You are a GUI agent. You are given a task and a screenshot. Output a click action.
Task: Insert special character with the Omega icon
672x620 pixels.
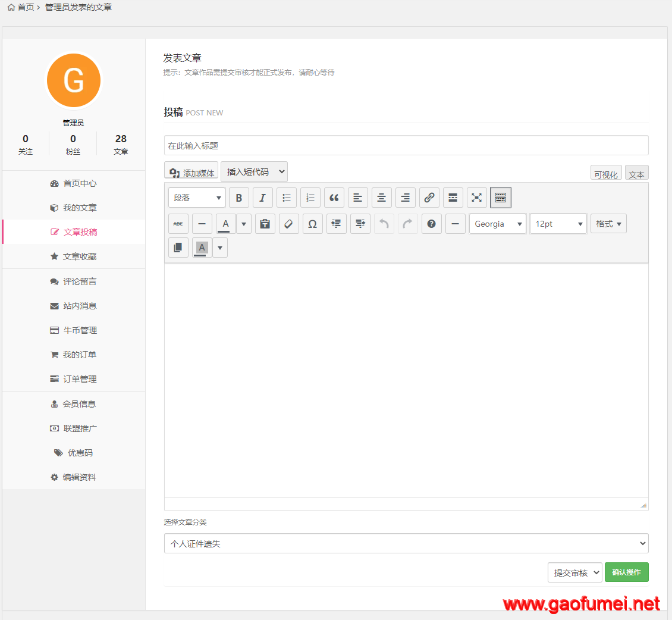(313, 224)
